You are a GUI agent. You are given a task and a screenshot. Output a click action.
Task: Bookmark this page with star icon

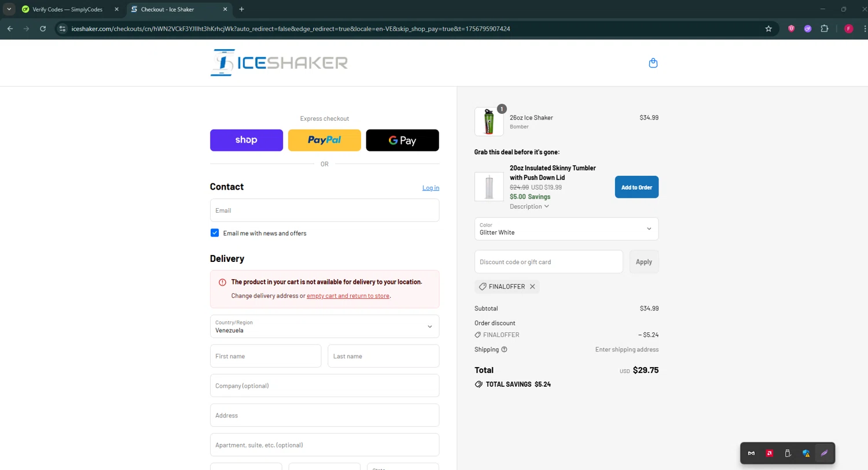click(x=768, y=29)
